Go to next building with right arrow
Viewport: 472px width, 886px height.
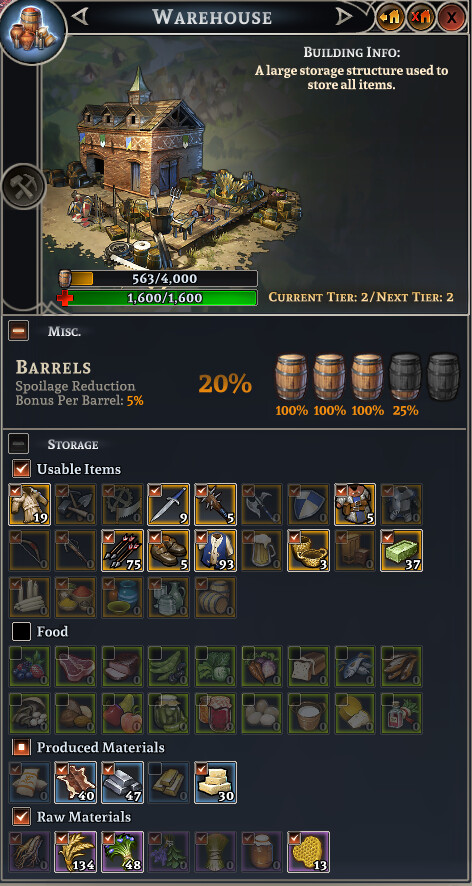pyautogui.click(x=343, y=17)
